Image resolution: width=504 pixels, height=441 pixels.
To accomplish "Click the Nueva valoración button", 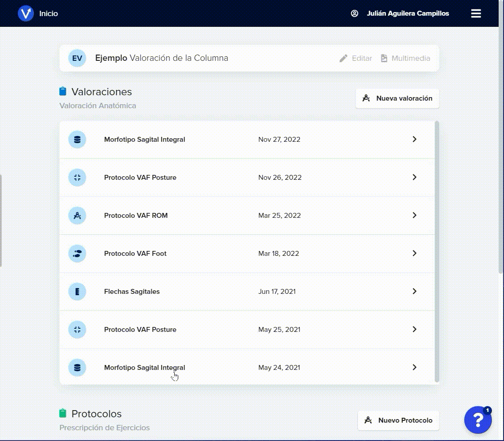I will click(x=397, y=98).
